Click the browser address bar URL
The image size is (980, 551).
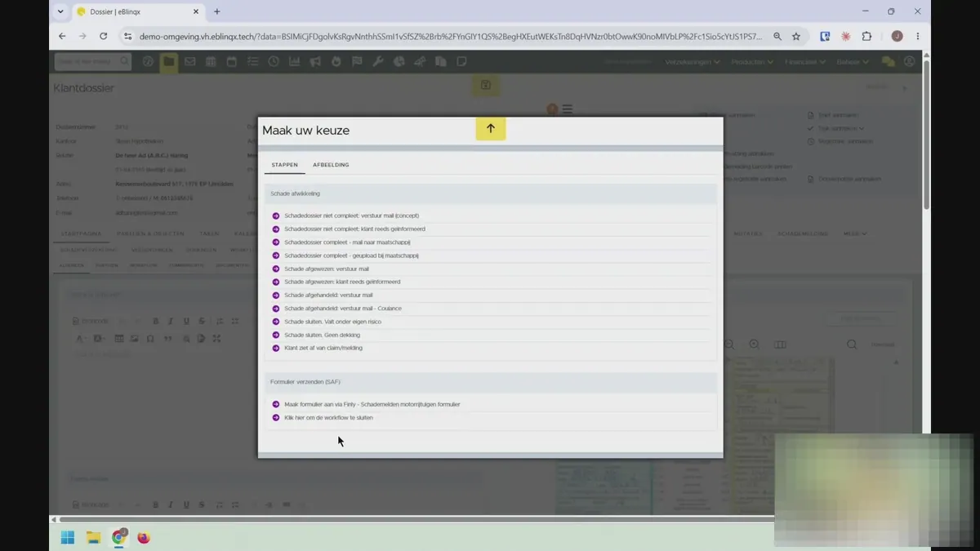pyautogui.click(x=451, y=36)
